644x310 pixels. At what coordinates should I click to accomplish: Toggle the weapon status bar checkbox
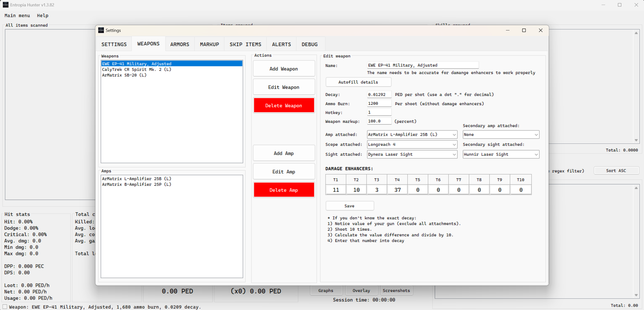click(5, 307)
